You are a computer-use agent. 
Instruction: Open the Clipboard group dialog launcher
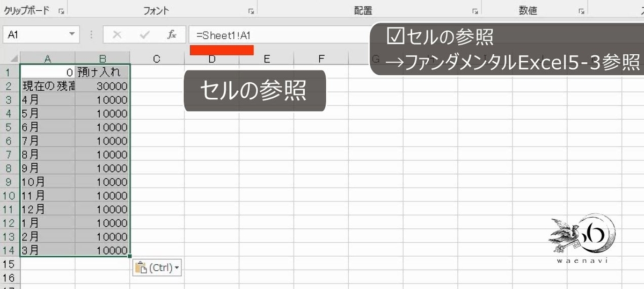[x=61, y=11]
